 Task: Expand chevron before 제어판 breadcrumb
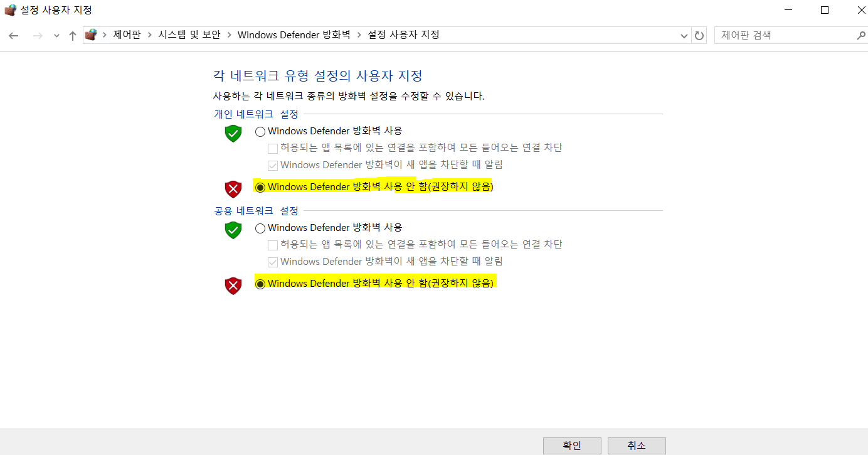(105, 35)
